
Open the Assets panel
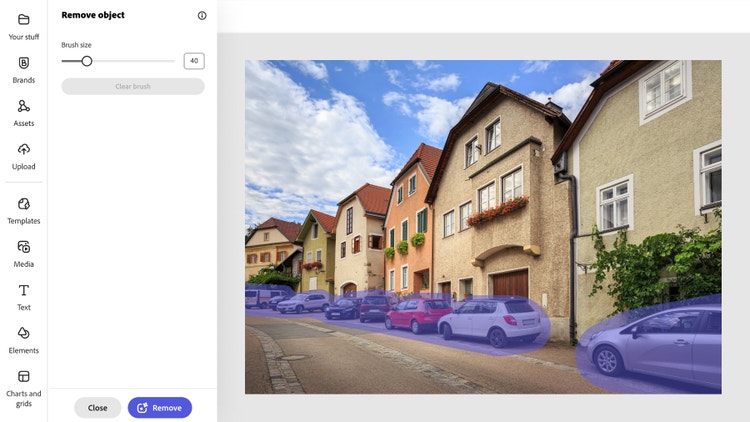pyautogui.click(x=23, y=113)
